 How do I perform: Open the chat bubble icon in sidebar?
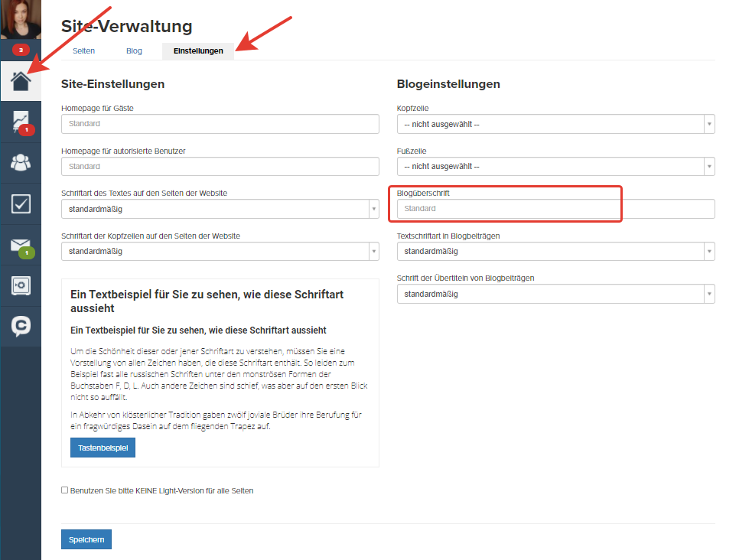pyautogui.click(x=21, y=326)
